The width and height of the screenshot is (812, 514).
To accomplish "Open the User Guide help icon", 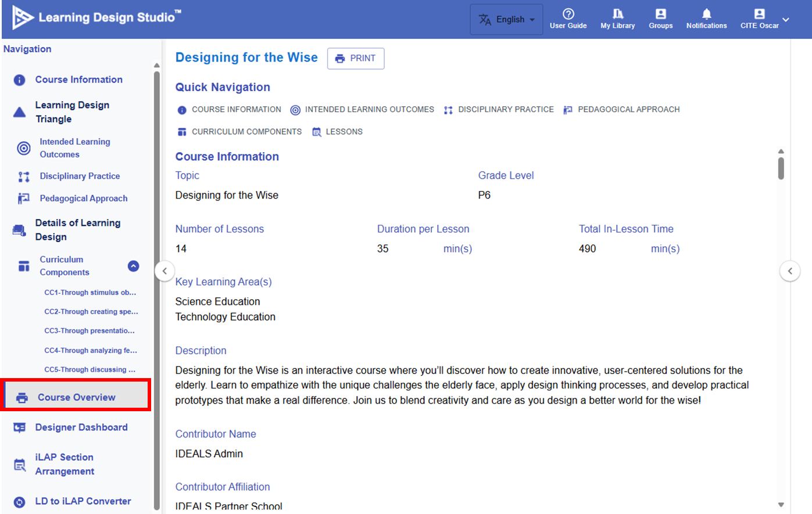I will (x=568, y=14).
